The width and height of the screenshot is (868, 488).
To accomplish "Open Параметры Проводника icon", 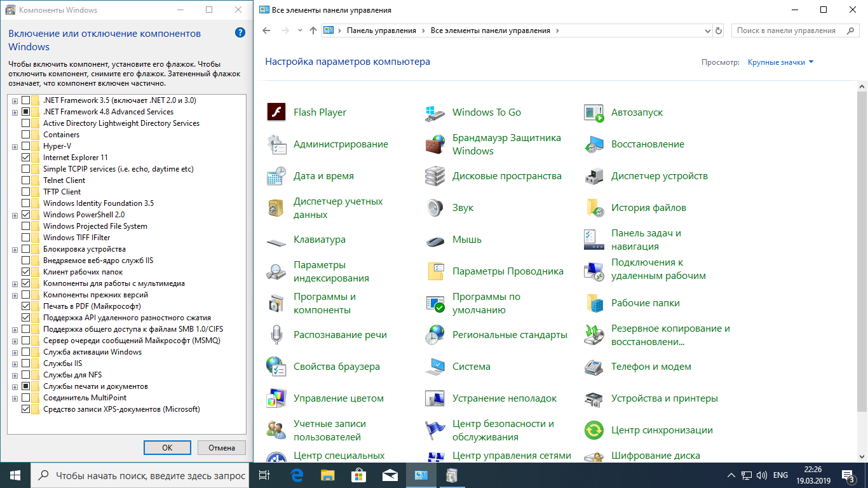I will click(435, 271).
